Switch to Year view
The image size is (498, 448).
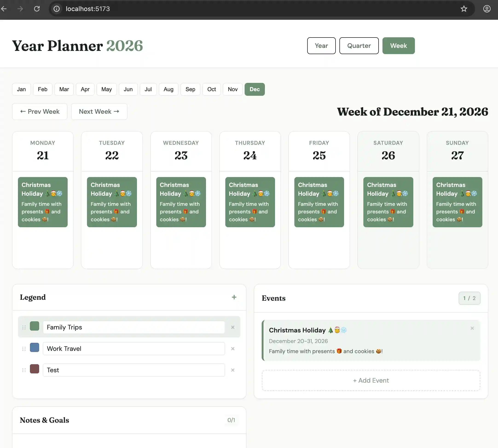pyautogui.click(x=321, y=46)
